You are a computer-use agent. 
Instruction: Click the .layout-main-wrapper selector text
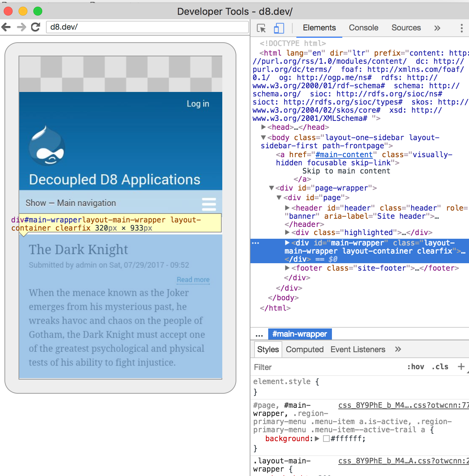coord(282,465)
